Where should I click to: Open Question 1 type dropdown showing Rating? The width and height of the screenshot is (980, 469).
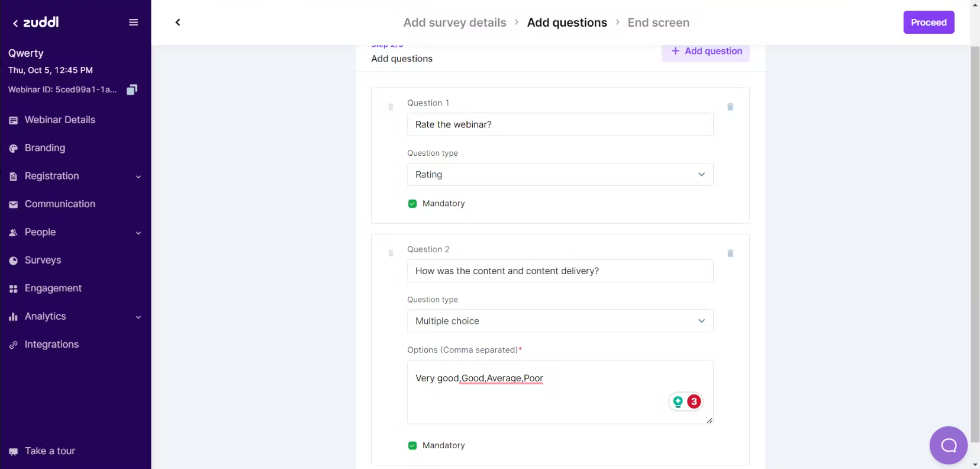(x=560, y=175)
